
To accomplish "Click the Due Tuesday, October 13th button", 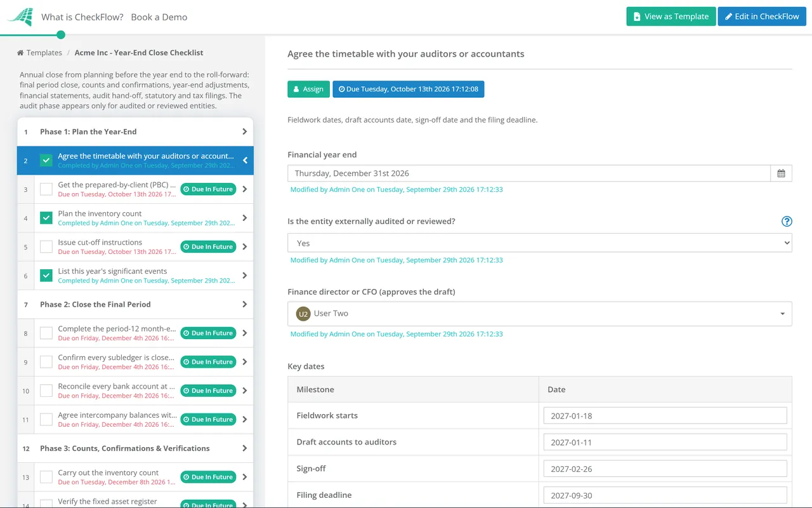I will point(409,90).
